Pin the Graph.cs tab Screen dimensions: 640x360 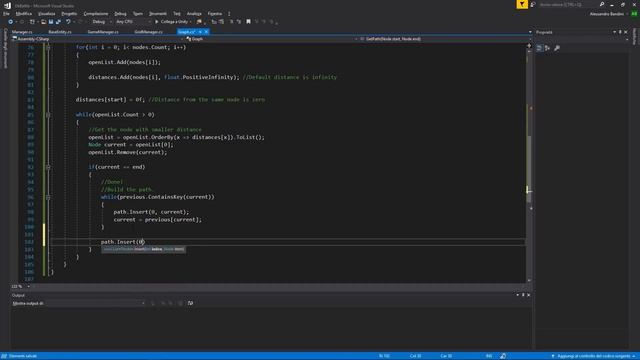pyautogui.click(x=200, y=32)
